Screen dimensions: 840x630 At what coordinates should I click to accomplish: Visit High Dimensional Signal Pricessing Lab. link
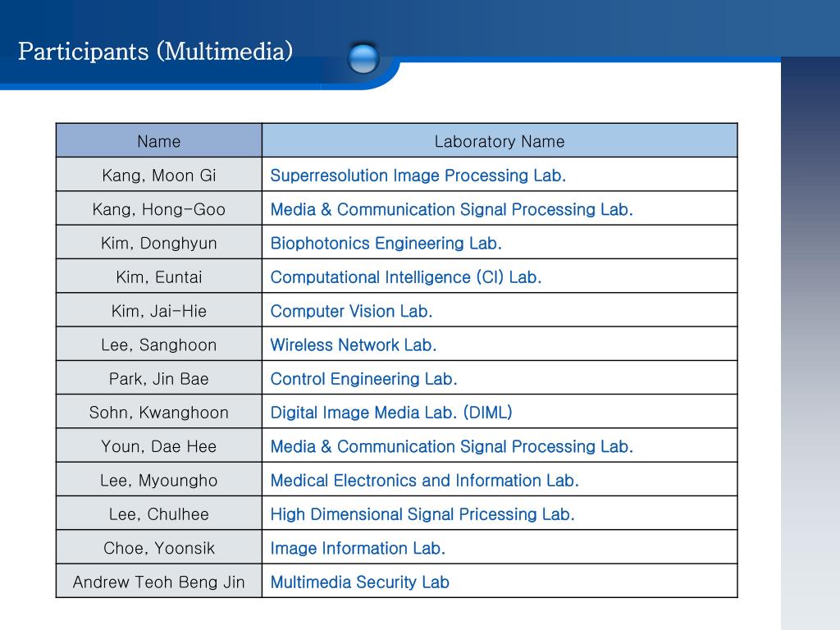pos(422,514)
